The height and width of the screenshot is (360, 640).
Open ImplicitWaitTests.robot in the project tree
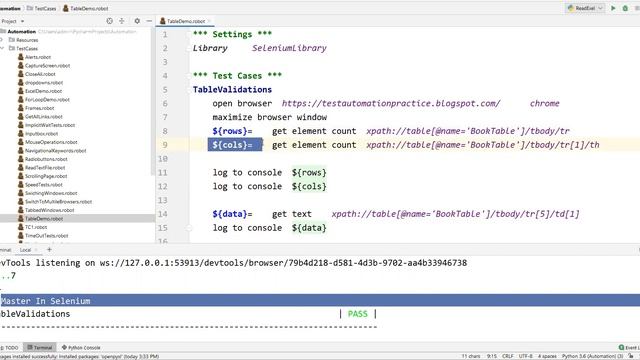(50, 125)
